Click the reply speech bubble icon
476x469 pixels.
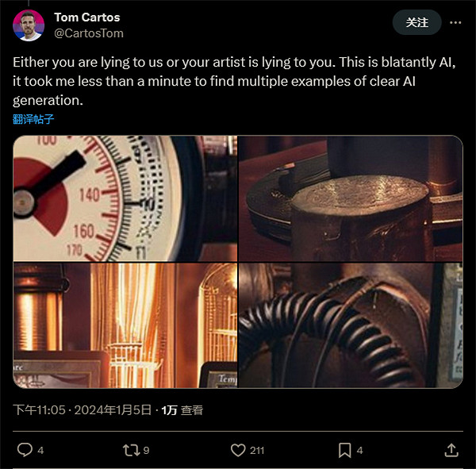pyautogui.click(x=25, y=450)
